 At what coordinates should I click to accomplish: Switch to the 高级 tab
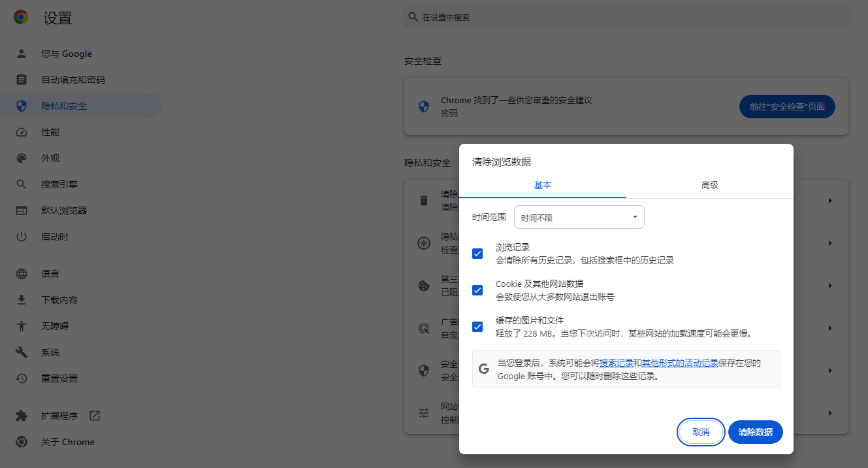(x=710, y=185)
